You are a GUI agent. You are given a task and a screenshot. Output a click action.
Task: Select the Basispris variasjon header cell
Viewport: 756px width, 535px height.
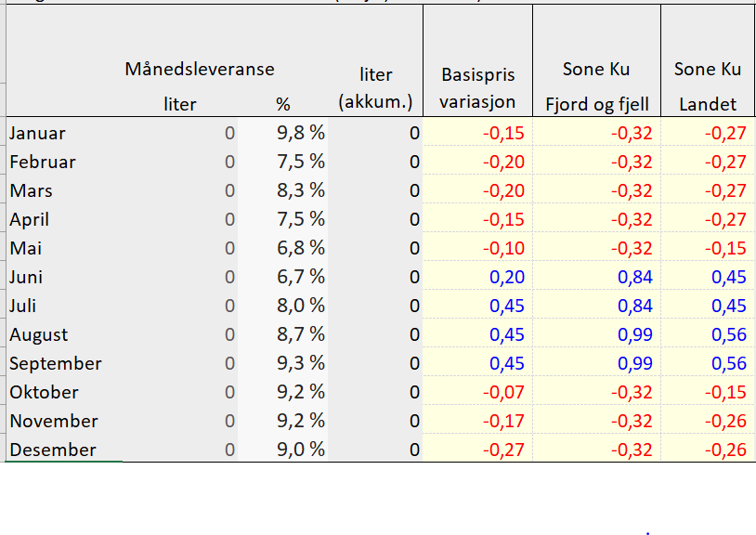[477, 88]
